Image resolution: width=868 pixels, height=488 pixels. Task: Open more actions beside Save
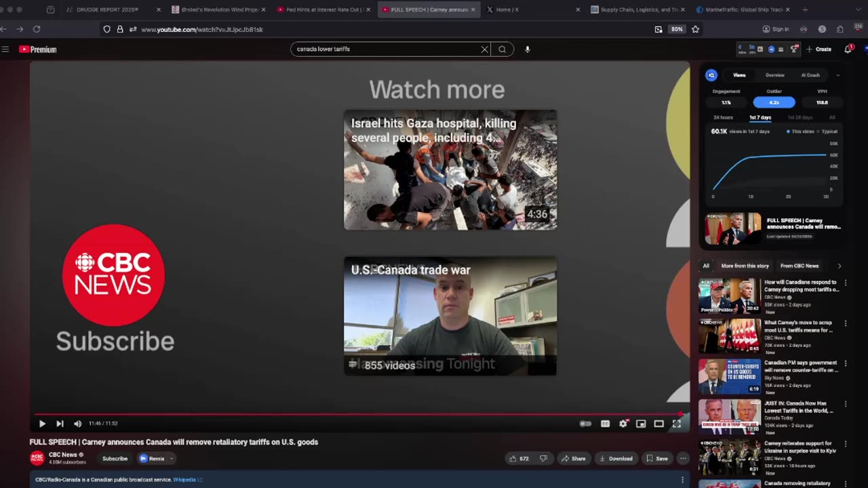click(683, 459)
